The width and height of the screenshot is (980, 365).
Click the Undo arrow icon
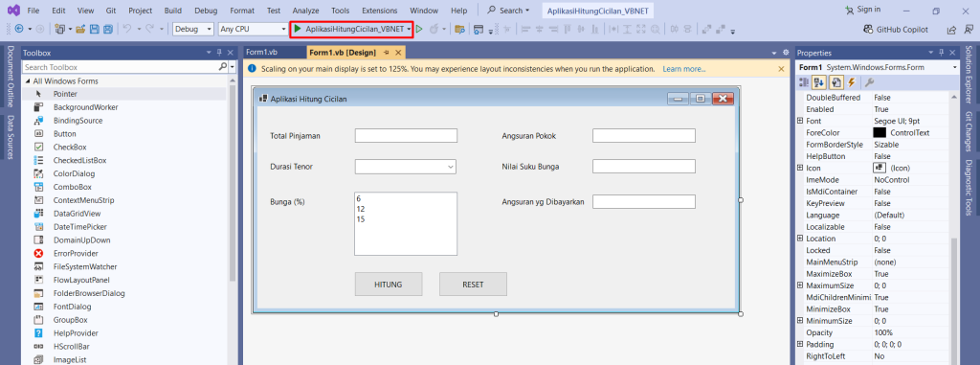click(127, 29)
